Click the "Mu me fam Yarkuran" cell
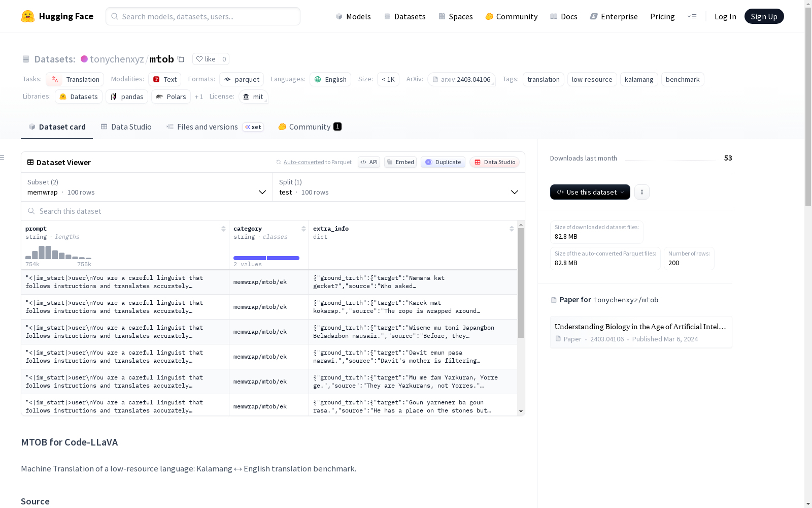Image resolution: width=812 pixels, height=508 pixels. coord(413,382)
